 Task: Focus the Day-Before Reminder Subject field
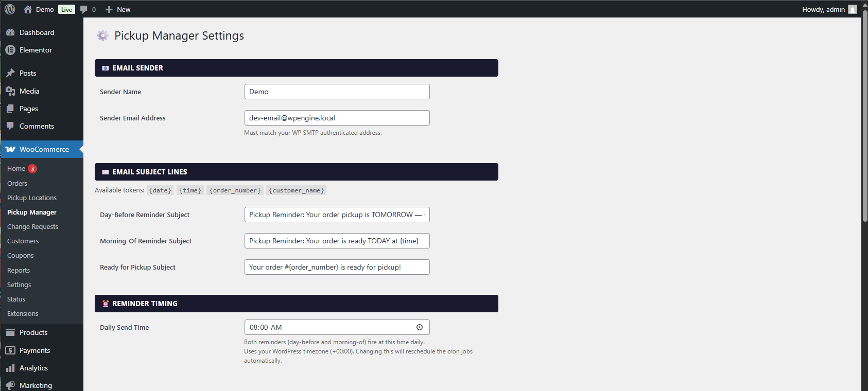tap(337, 215)
